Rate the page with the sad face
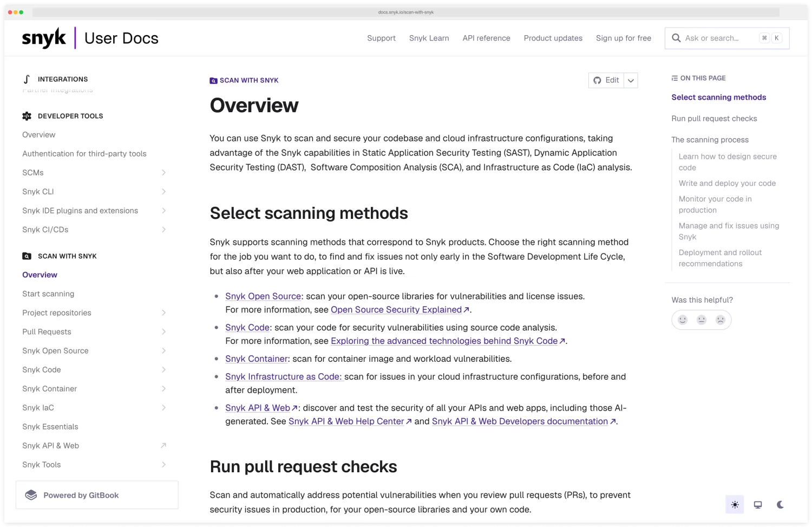812x527 pixels. (721, 320)
